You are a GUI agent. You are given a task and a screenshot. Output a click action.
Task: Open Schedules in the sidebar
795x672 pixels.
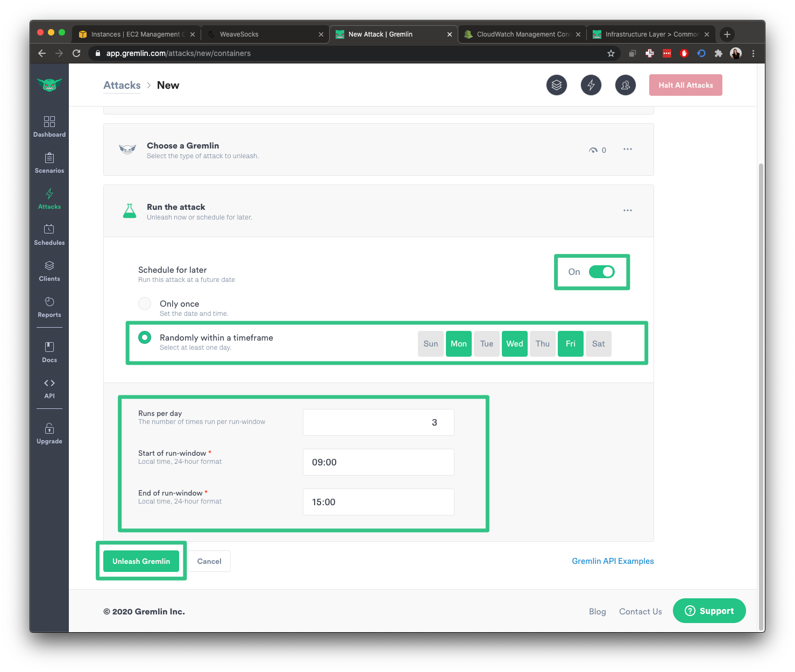click(x=49, y=235)
